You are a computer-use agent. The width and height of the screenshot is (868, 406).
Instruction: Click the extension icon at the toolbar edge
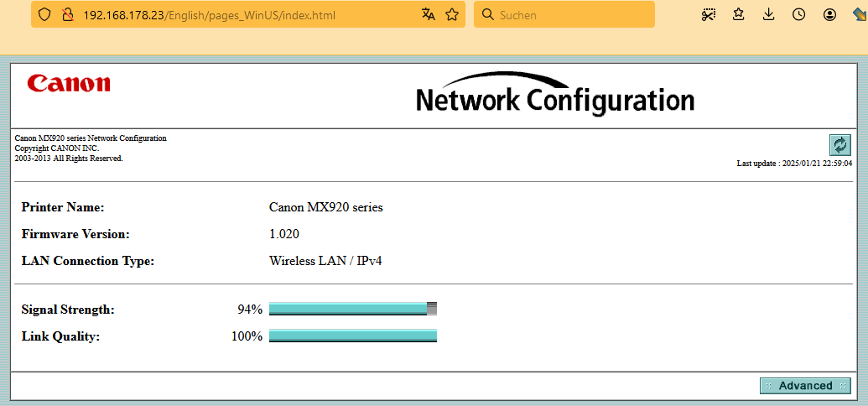pyautogui.click(x=860, y=15)
